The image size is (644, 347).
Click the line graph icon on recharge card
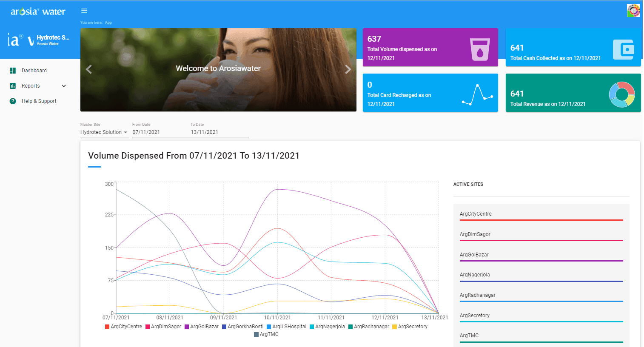click(x=477, y=94)
